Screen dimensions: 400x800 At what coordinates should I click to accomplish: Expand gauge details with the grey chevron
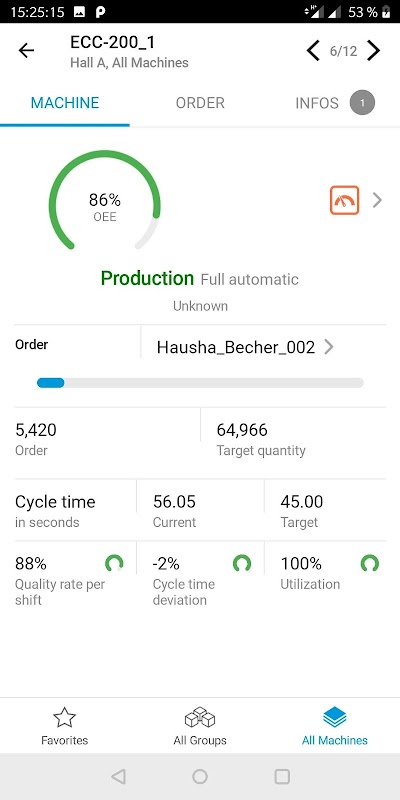coord(377,200)
